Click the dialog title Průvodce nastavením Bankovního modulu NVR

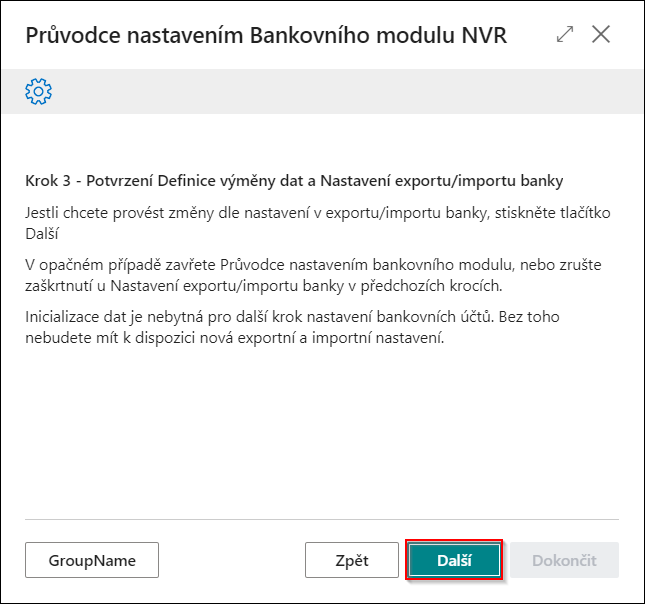tap(266, 35)
